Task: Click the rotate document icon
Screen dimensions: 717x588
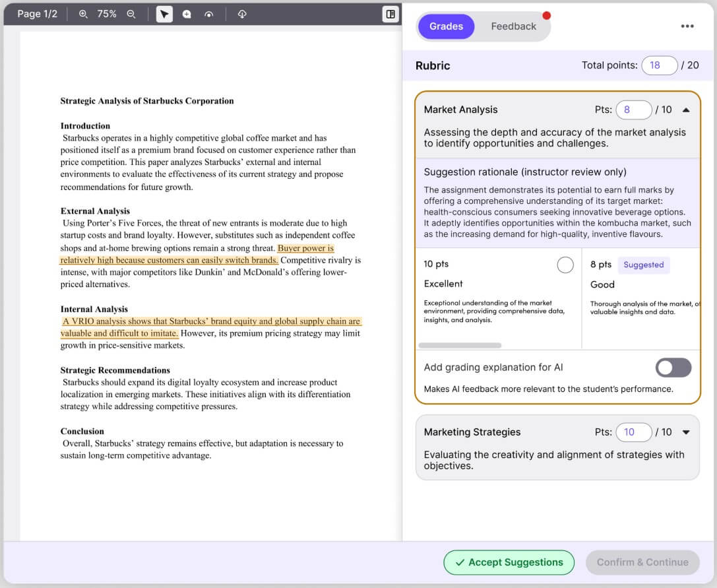Action: point(209,14)
